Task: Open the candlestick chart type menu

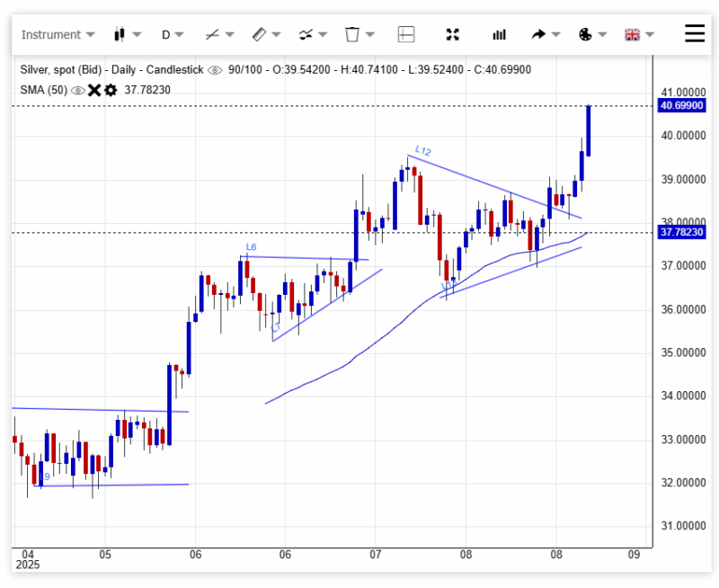Action: point(127,35)
